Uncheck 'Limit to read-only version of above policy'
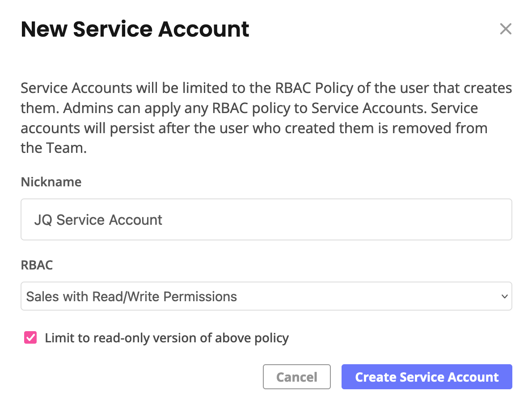Screen dimensions: 532x404 click(x=30, y=337)
